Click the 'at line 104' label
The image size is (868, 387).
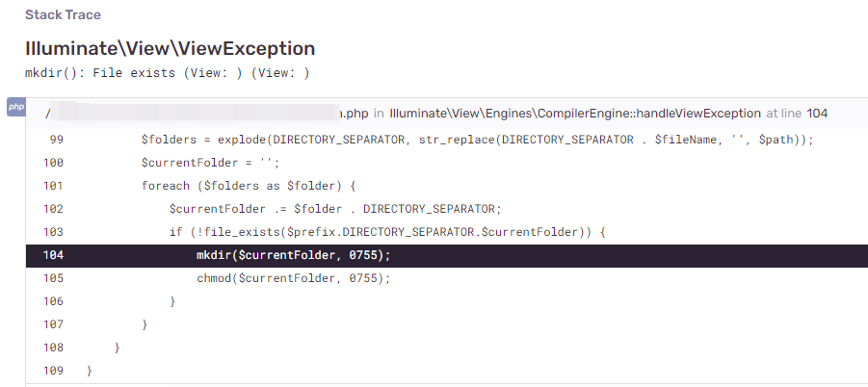coord(797,114)
